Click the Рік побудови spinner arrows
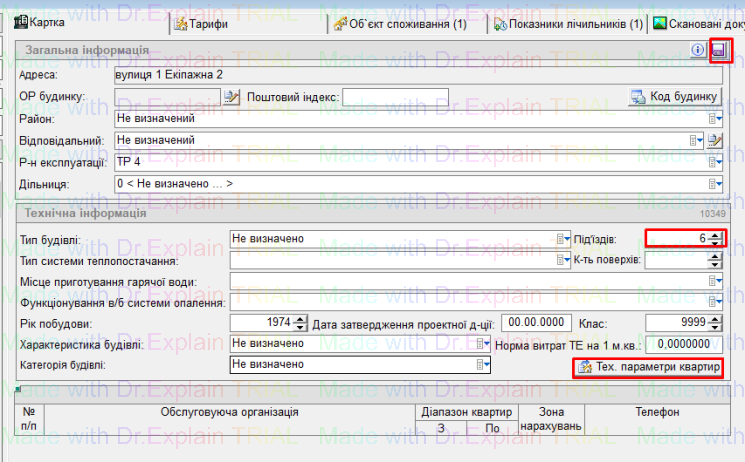The height and width of the screenshot is (462, 745). coord(301,323)
